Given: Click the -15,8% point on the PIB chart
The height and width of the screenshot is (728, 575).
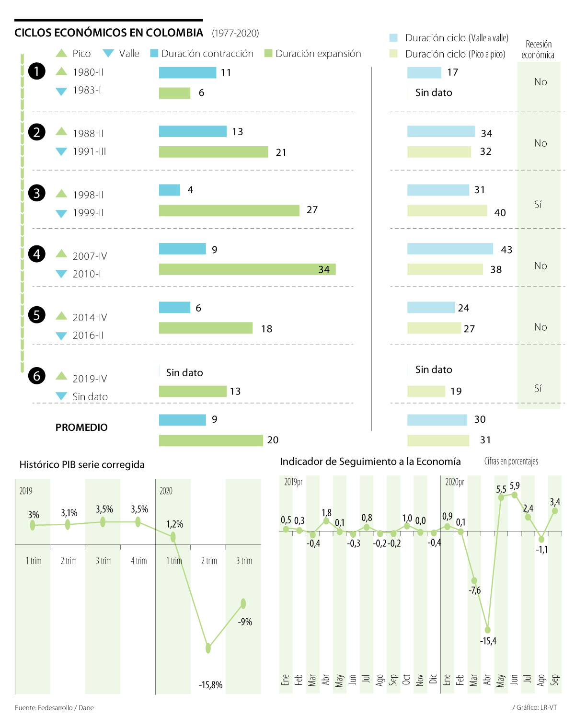Looking at the screenshot, I should click(x=208, y=648).
